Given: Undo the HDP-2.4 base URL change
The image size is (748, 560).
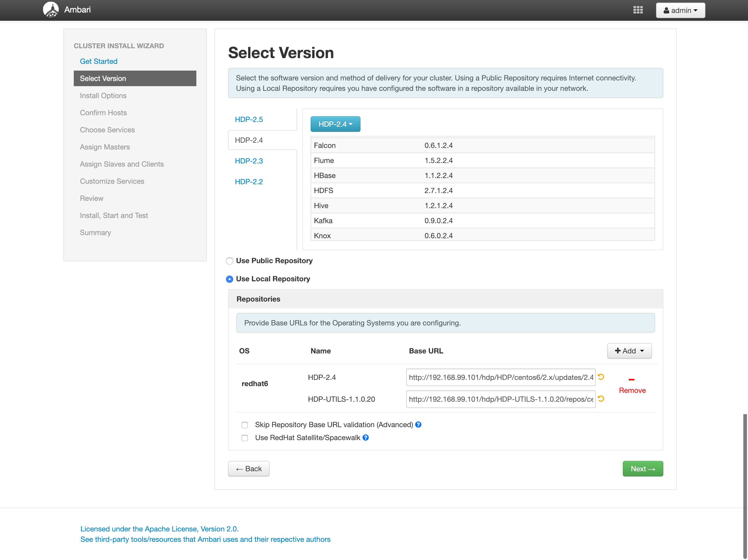Looking at the screenshot, I should pos(601,377).
